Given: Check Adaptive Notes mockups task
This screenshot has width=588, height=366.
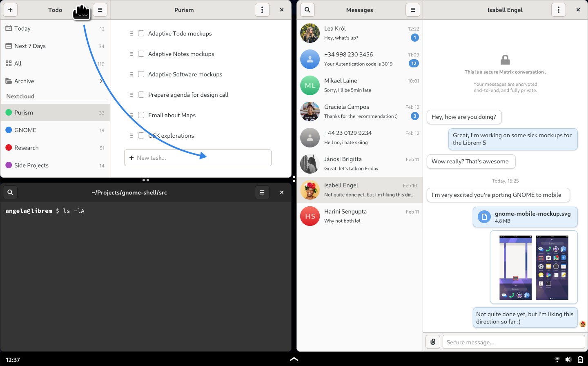Looking at the screenshot, I should point(141,54).
